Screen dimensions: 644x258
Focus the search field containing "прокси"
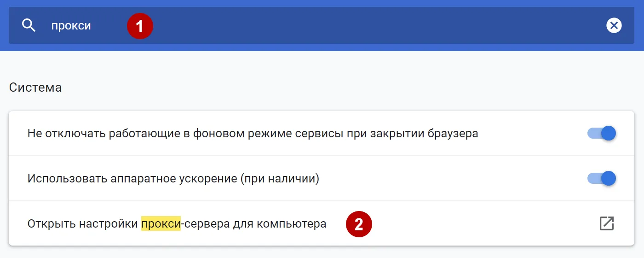[x=71, y=26]
